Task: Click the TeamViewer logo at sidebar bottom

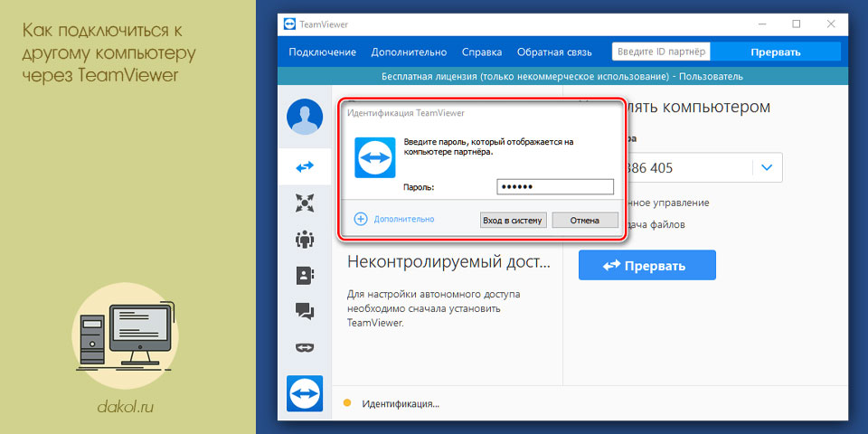Action: [x=305, y=393]
